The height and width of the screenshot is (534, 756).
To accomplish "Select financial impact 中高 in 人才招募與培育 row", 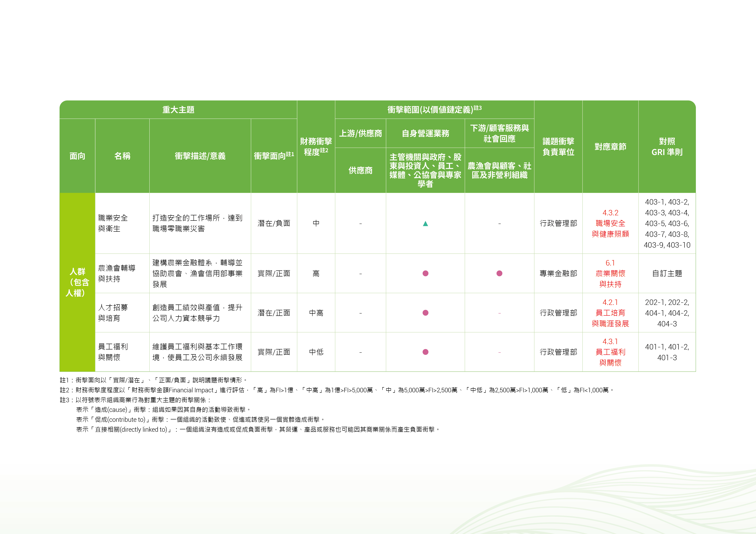I will pos(316,313).
